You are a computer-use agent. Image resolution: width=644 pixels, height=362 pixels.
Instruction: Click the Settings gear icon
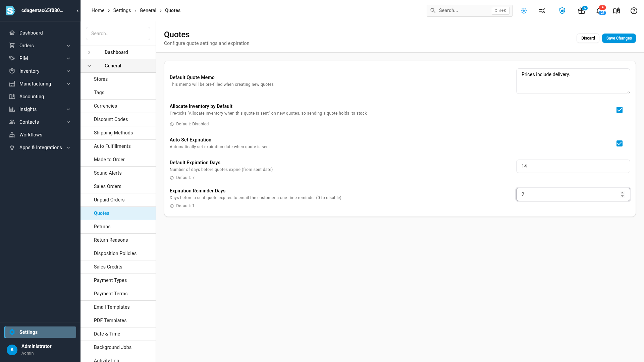pyautogui.click(x=12, y=332)
